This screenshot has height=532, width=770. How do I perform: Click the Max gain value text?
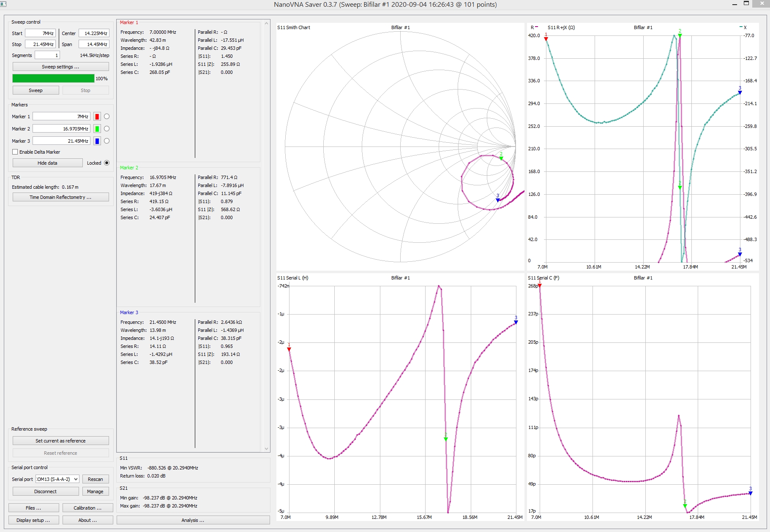pyautogui.click(x=170, y=506)
